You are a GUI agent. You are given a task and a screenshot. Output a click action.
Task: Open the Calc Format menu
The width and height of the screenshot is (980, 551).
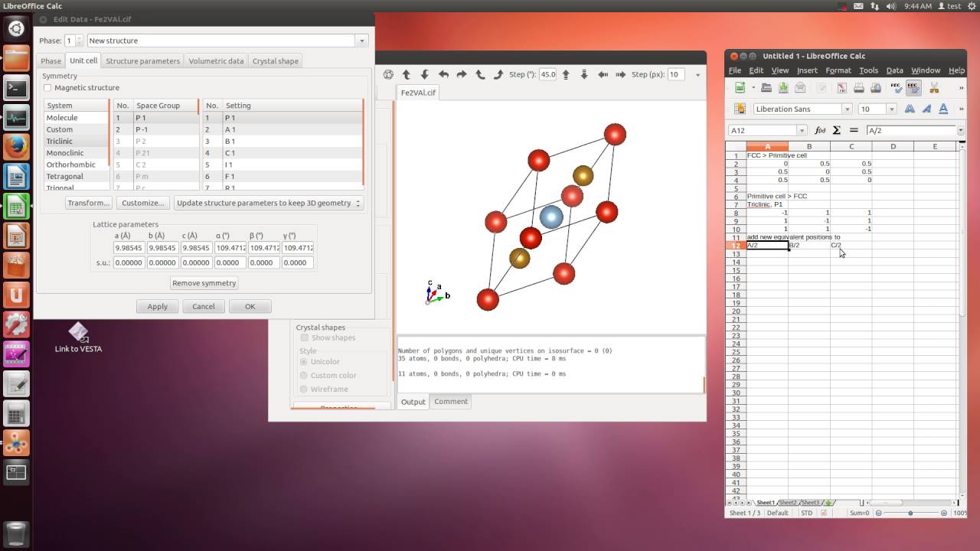[x=838, y=70]
